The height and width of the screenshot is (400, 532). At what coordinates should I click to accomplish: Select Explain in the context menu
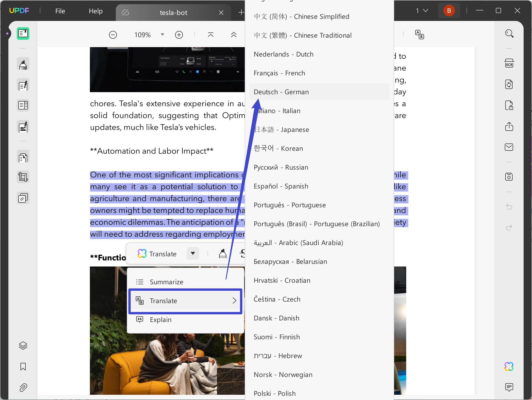(160, 319)
